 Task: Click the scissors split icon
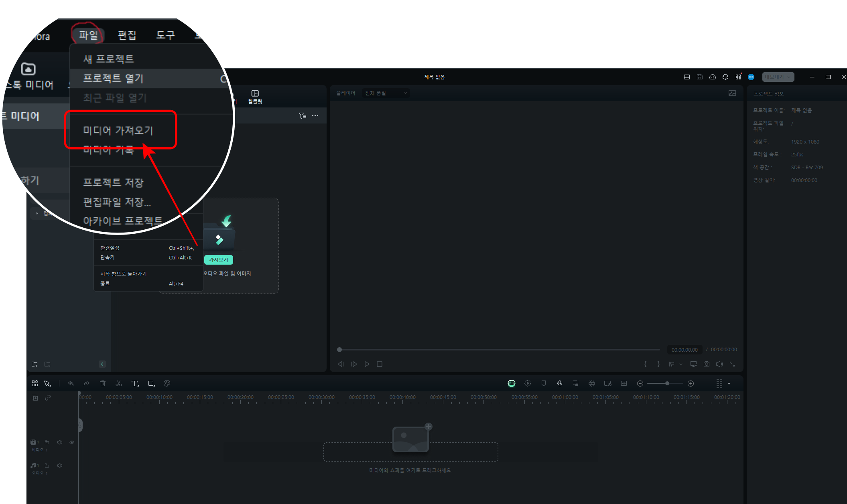point(119,384)
